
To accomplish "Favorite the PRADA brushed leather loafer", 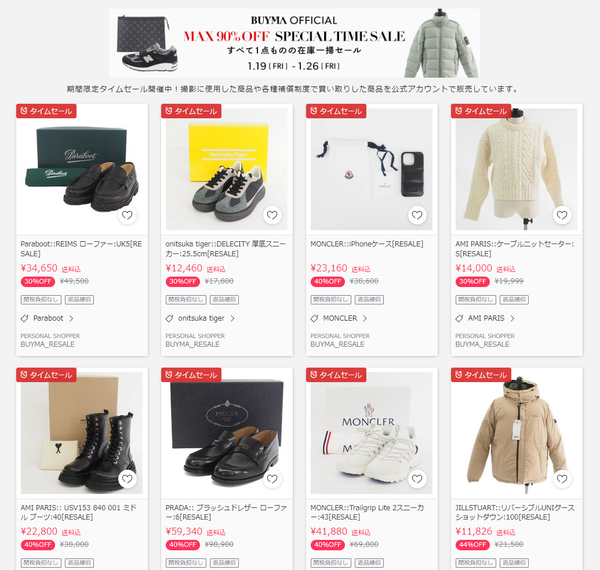I will coord(272,479).
